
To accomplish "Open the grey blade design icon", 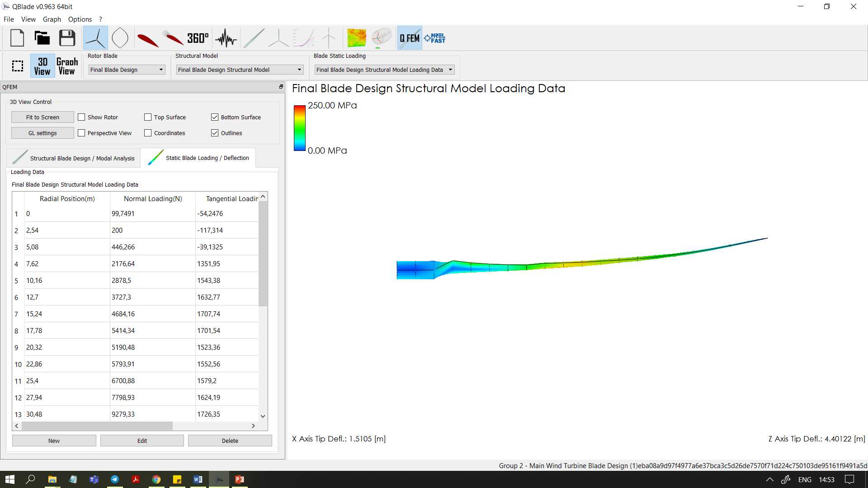I will pos(254,38).
